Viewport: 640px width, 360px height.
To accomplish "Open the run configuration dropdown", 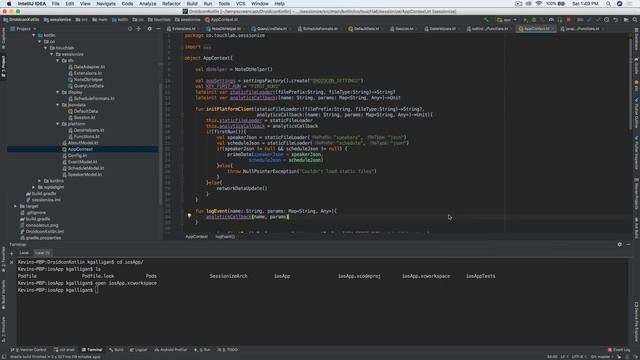I will click(507, 20).
